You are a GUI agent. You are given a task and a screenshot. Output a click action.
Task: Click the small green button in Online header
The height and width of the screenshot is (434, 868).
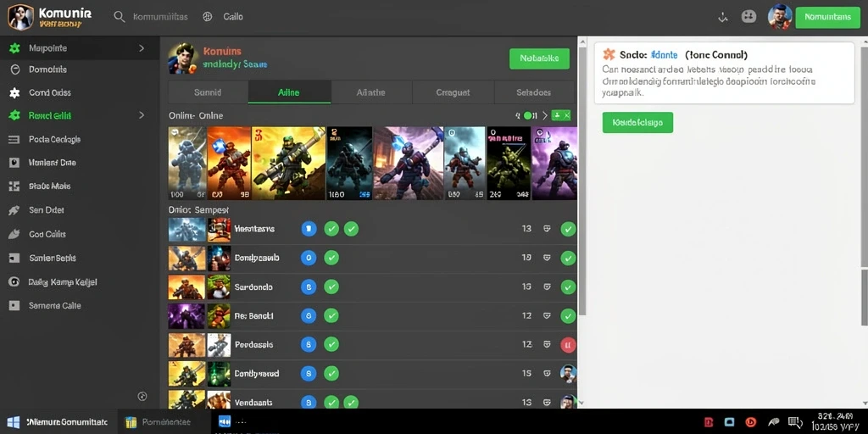561,115
